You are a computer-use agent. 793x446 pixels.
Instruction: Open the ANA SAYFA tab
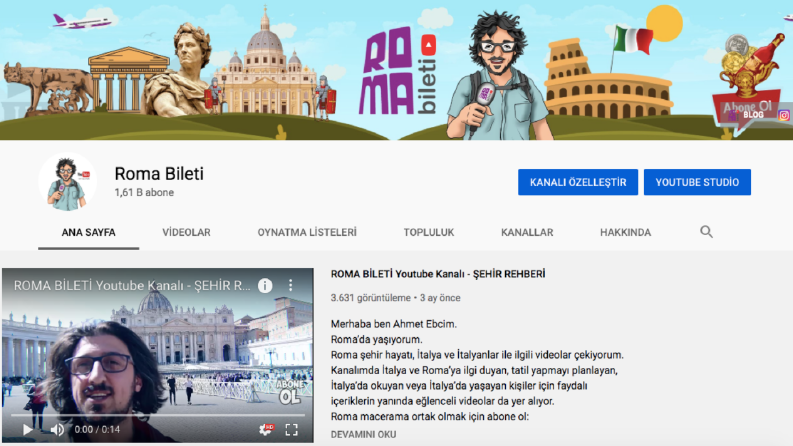(89, 233)
